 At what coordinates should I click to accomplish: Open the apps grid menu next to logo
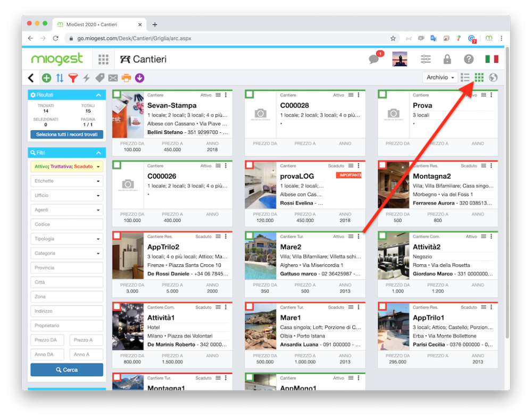pos(104,60)
